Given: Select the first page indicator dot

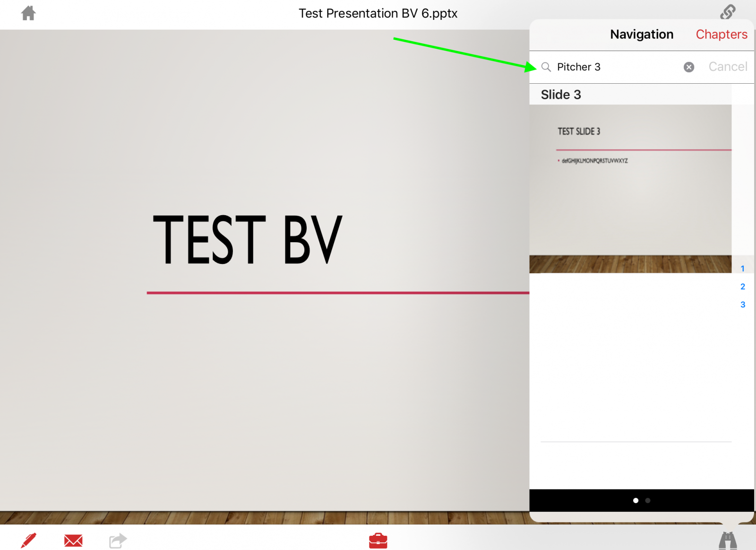Looking at the screenshot, I should pos(636,500).
